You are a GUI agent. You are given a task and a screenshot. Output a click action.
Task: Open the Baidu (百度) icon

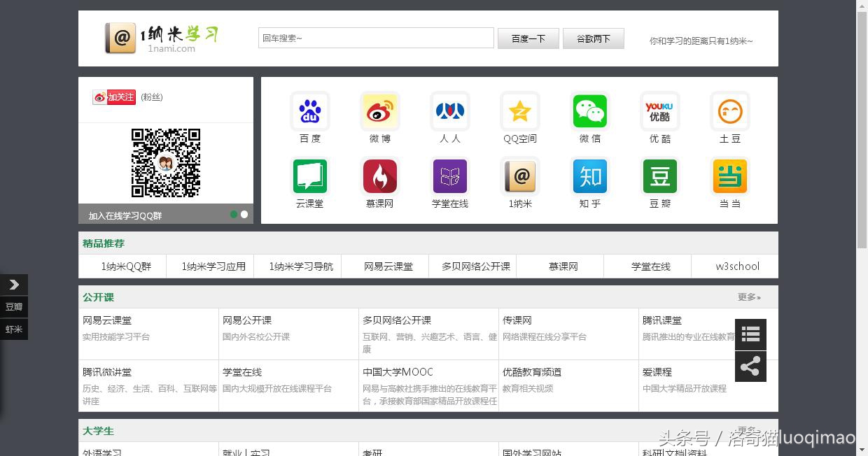[x=310, y=111]
